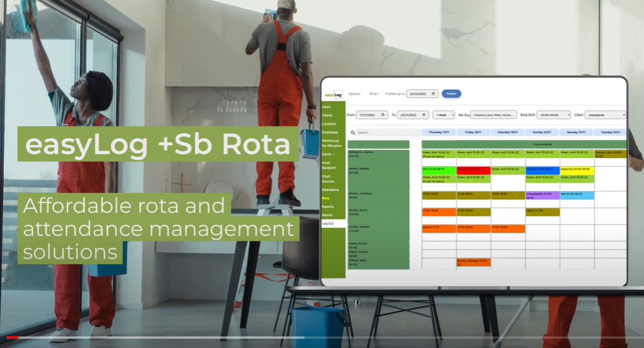Open Attendance in the sidebar
Screen dimensions: 644x348
[x=331, y=189]
